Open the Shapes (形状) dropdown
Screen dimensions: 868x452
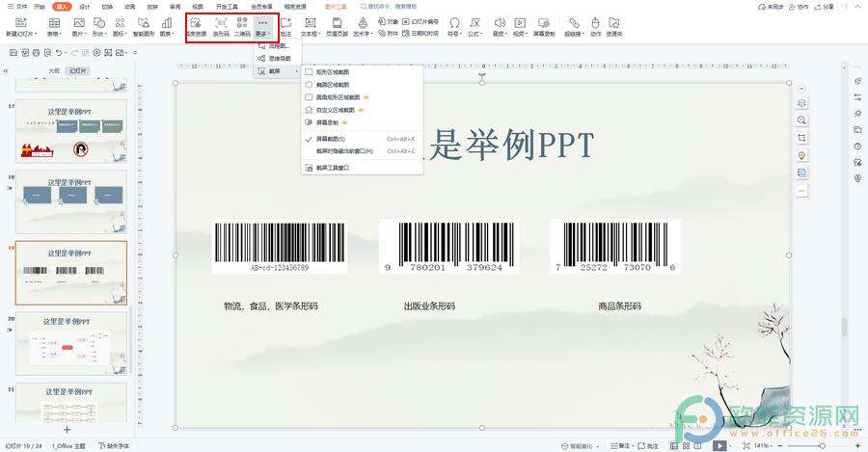point(99,27)
